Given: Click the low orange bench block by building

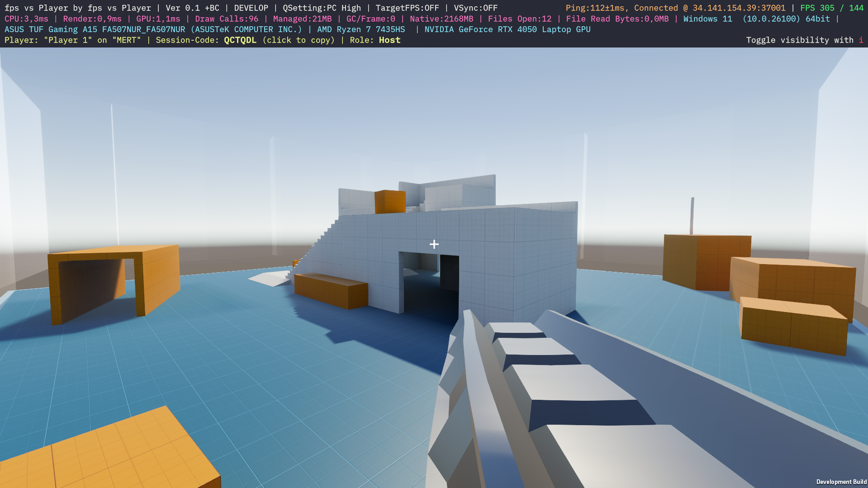Looking at the screenshot, I should point(331,291).
